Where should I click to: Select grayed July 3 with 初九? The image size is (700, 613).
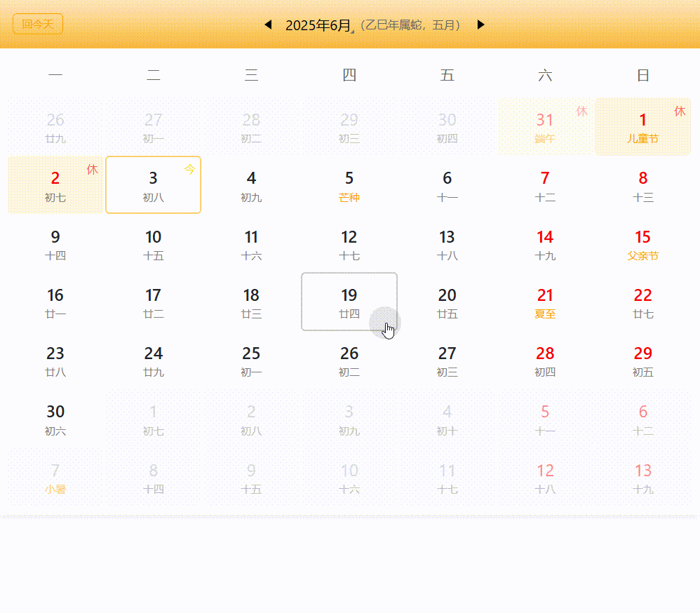click(x=349, y=418)
